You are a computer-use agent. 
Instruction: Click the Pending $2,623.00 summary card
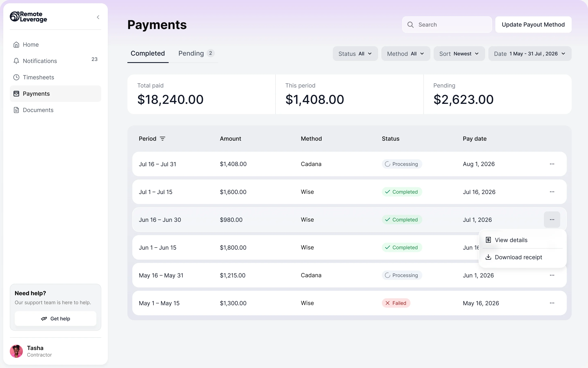[498, 94]
